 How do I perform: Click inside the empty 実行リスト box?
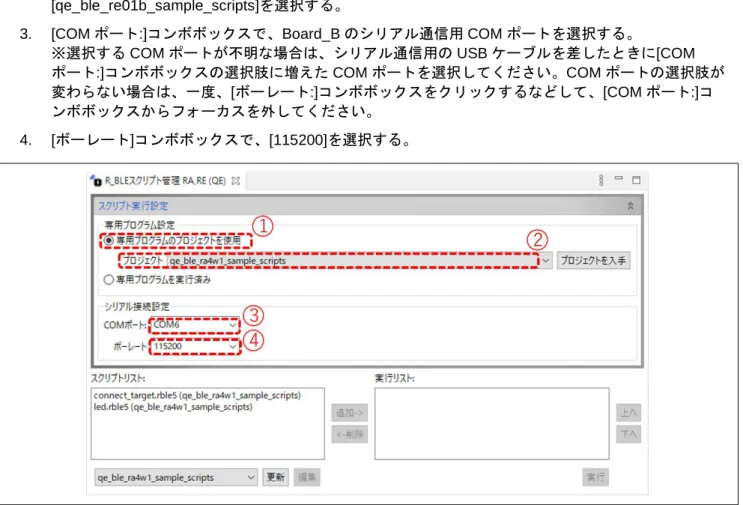[492, 424]
